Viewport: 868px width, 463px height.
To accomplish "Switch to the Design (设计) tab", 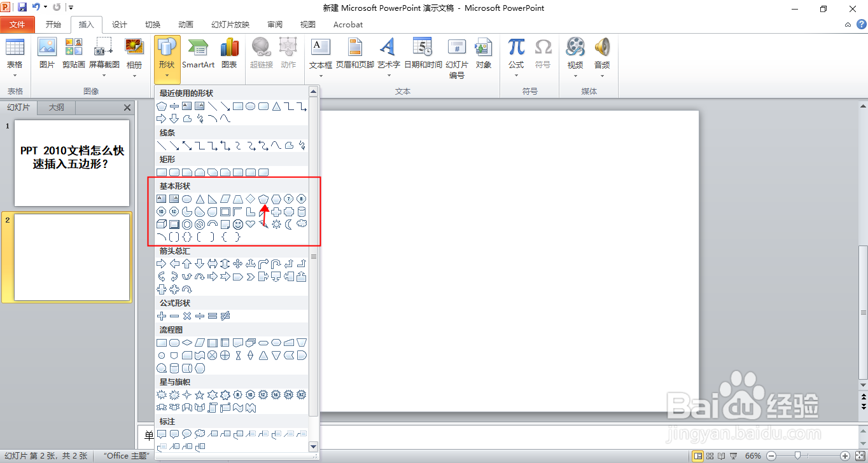I will pyautogui.click(x=120, y=25).
